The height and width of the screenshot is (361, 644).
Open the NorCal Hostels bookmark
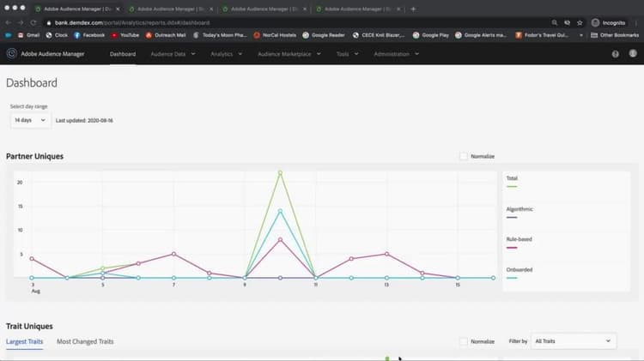click(x=275, y=35)
